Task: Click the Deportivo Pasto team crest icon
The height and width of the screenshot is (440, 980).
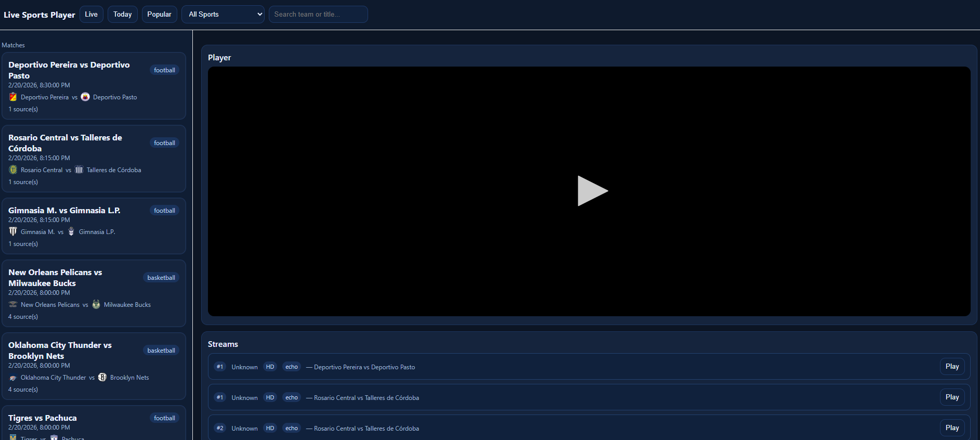Action: (85, 97)
